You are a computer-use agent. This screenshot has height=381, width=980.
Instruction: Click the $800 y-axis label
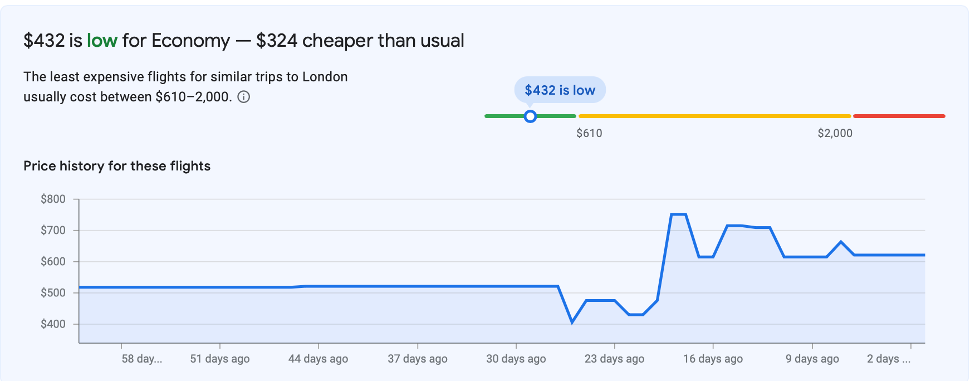click(x=53, y=199)
